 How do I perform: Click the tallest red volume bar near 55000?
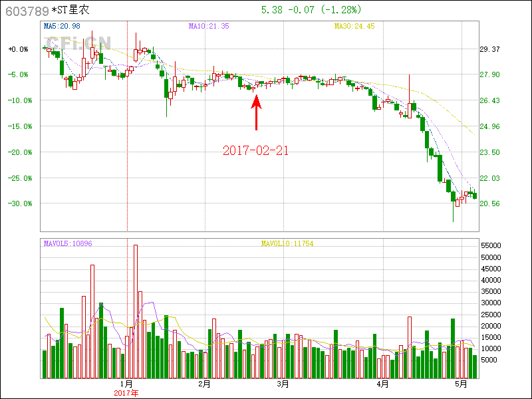[x=136, y=311]
